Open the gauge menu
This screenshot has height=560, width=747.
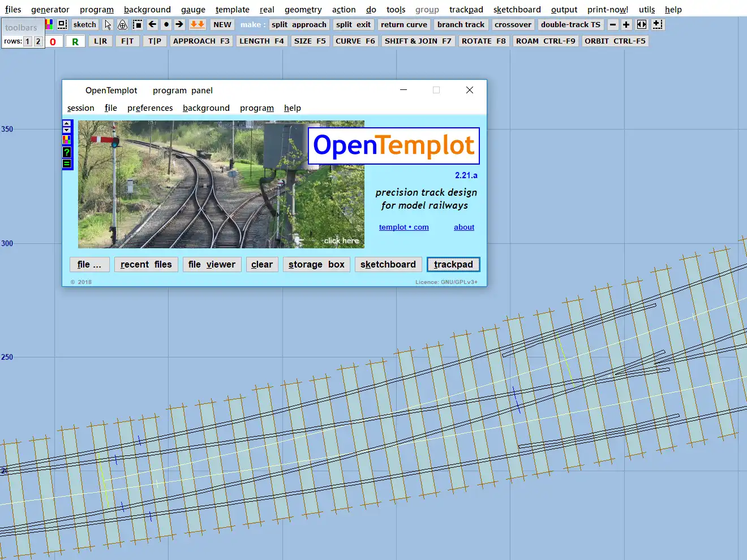coord(193,10)
